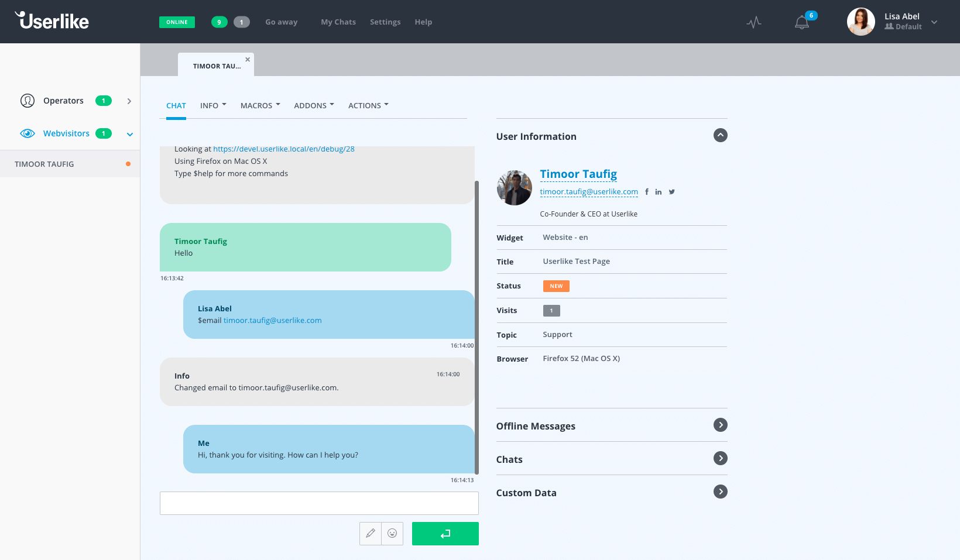This screenshot has width=960, height=560.
Task: Click Timoor Taufig's profile photo
Action: tap(515, 188)
